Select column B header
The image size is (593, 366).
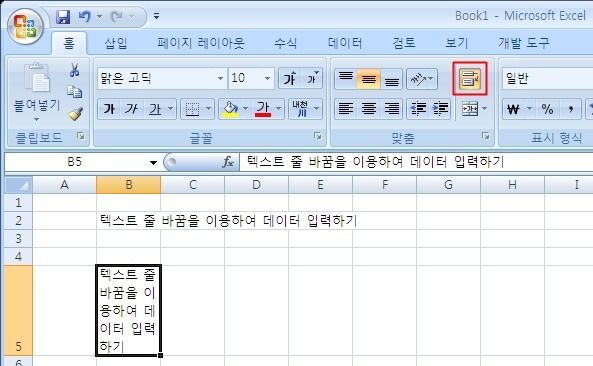[x=129, y=185]
